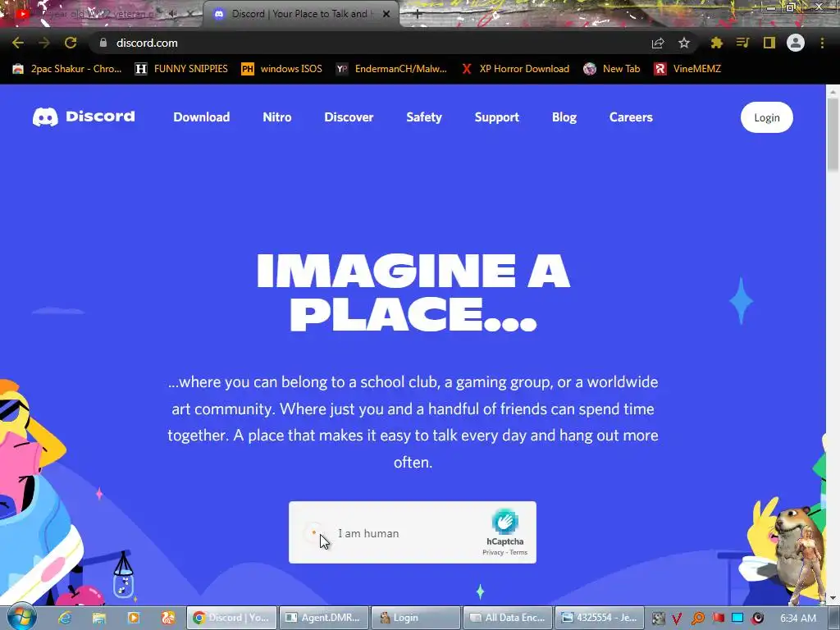The image size is (840, 630).
Task: Open the Discover nav item
Action: point(349,116)
